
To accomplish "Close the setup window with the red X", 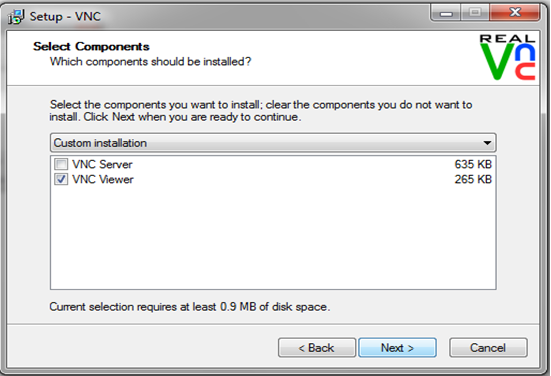I will pyautogui.click(x=515, y=13).
